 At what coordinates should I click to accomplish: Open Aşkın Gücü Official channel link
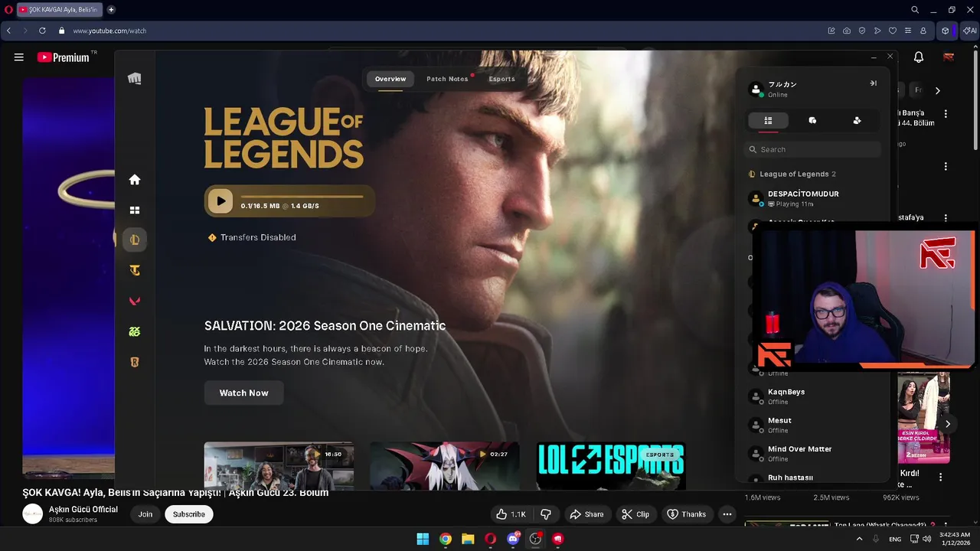[x=83, y=510]
